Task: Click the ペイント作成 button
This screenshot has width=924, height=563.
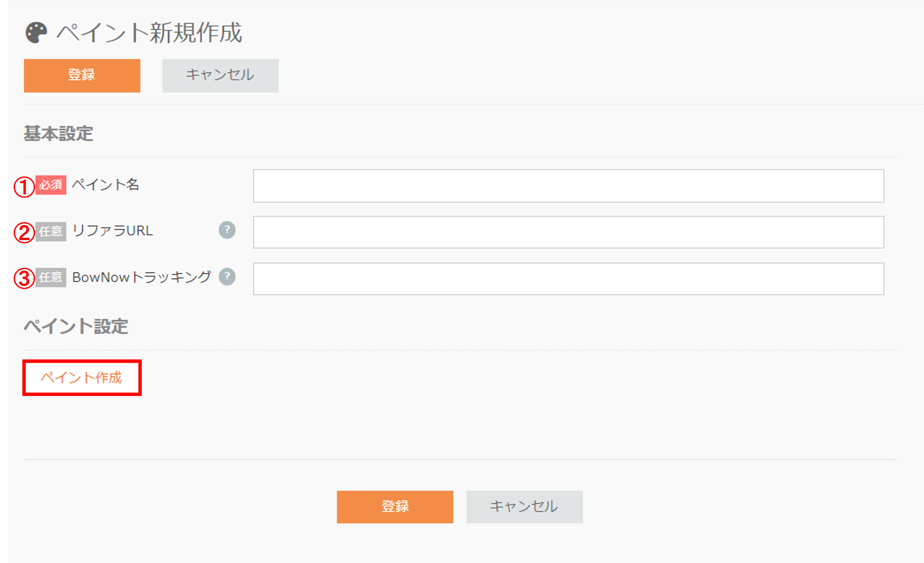Action: (x=82, y=377)
